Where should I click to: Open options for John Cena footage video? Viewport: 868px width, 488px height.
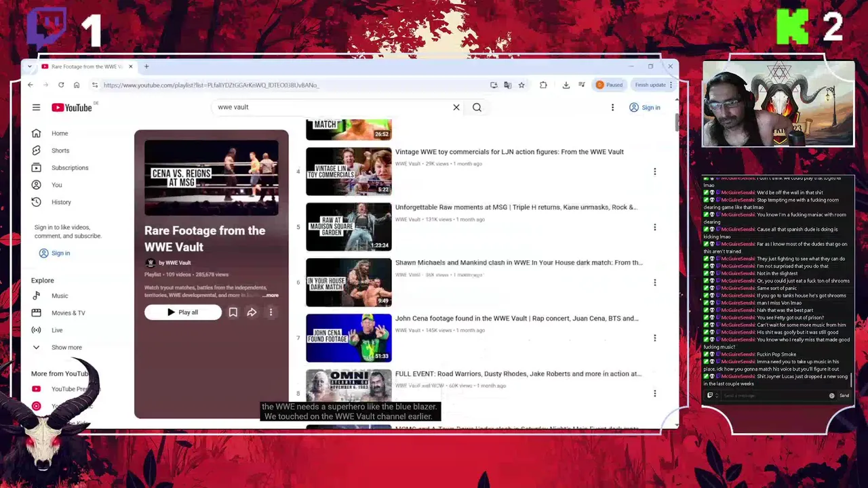coord(654,338)
